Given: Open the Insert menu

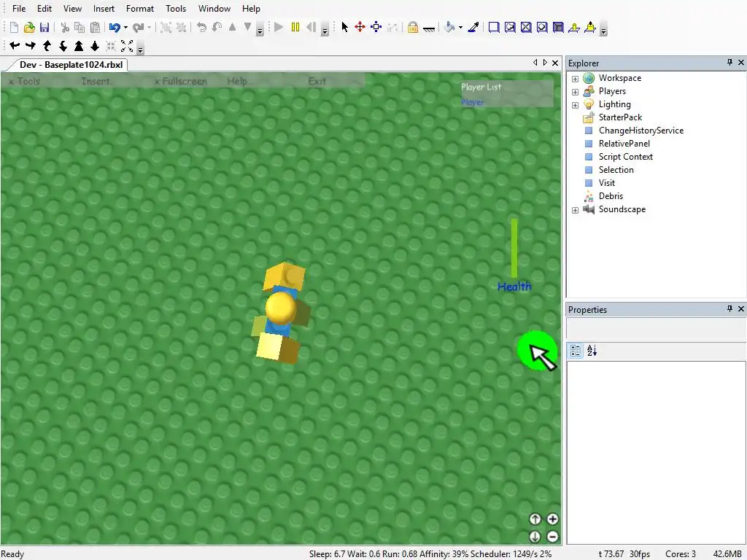Looking at the screenshot, I should point(104,9).
